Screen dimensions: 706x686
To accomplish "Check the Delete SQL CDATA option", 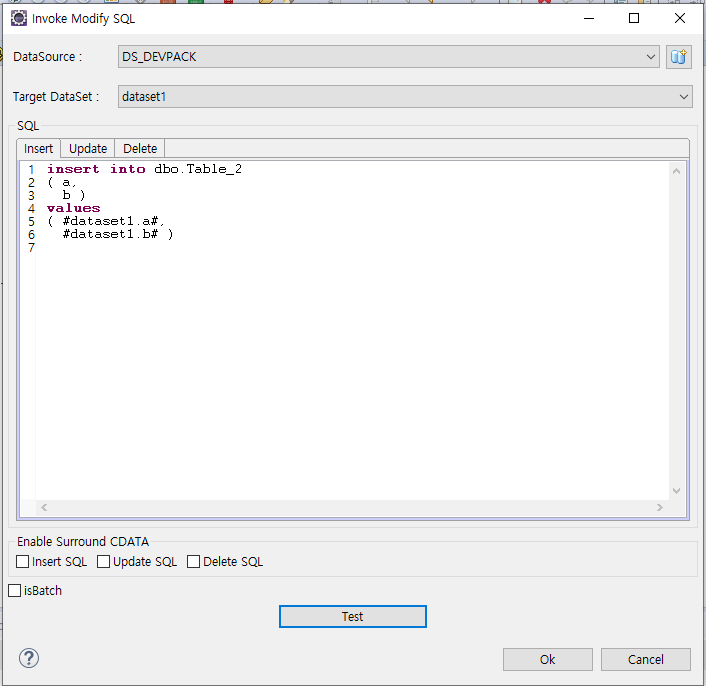I will [194, 562].
